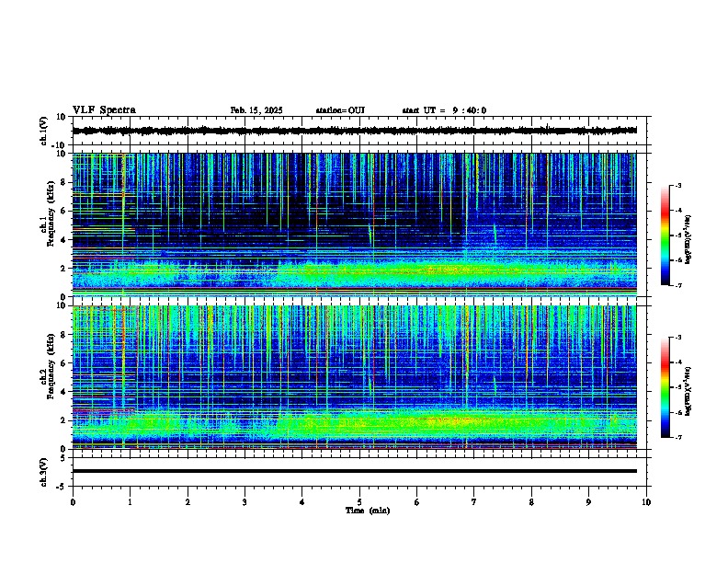728x563 pixels.
Task: Click the "1" tick on Time axis
Action: [x=130, y=502]
